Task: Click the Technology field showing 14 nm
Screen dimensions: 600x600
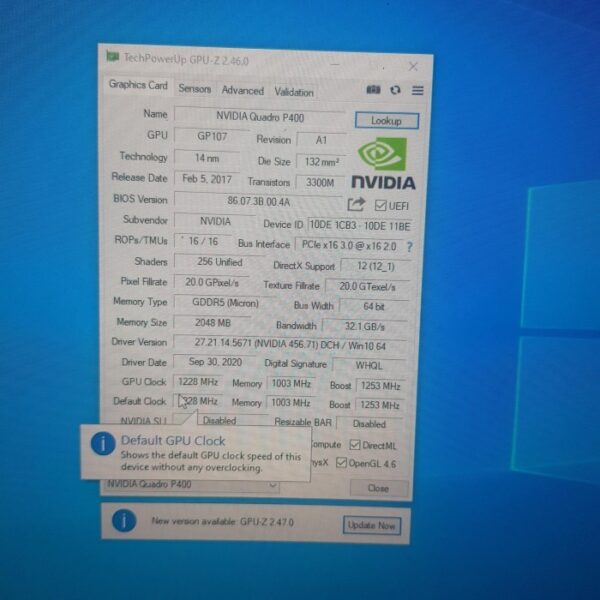Action: click(207, 158)
